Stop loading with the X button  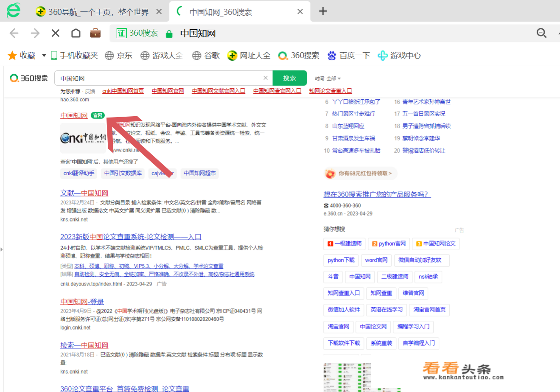pyautogui.click(x=55, y=33)
